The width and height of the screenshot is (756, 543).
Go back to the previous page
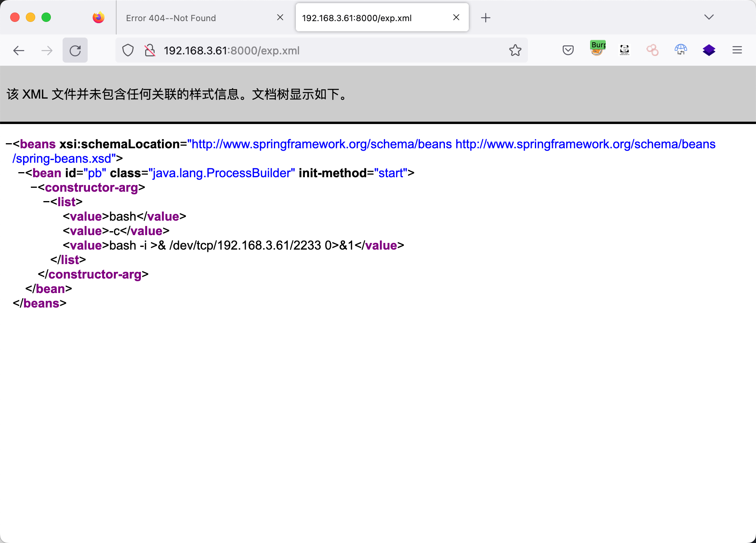tap(19, 50)
